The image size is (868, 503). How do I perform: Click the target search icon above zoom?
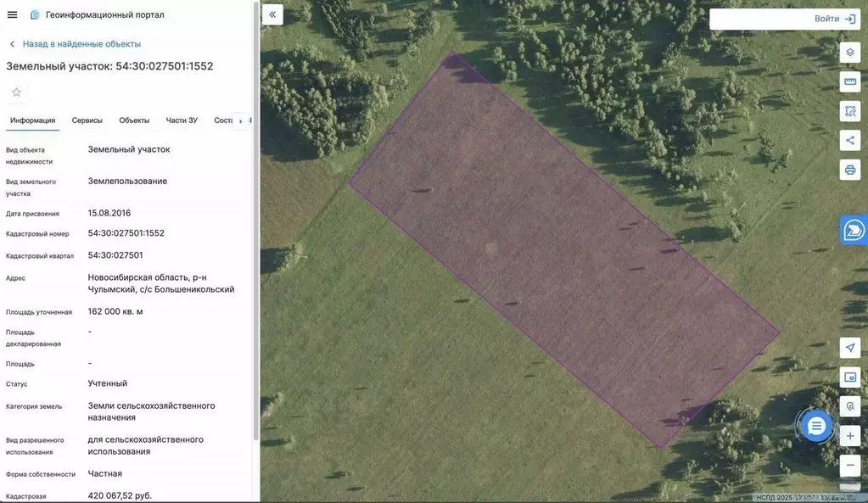[849, 406]
